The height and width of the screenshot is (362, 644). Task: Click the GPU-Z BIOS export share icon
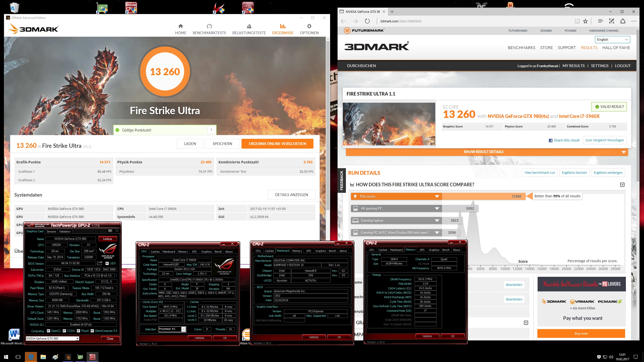click(100, 263)
